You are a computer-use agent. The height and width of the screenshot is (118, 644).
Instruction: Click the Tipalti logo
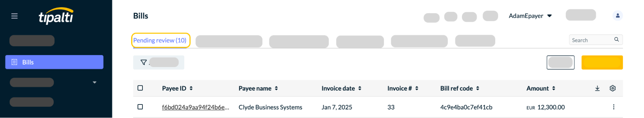(x=56, y=16)
